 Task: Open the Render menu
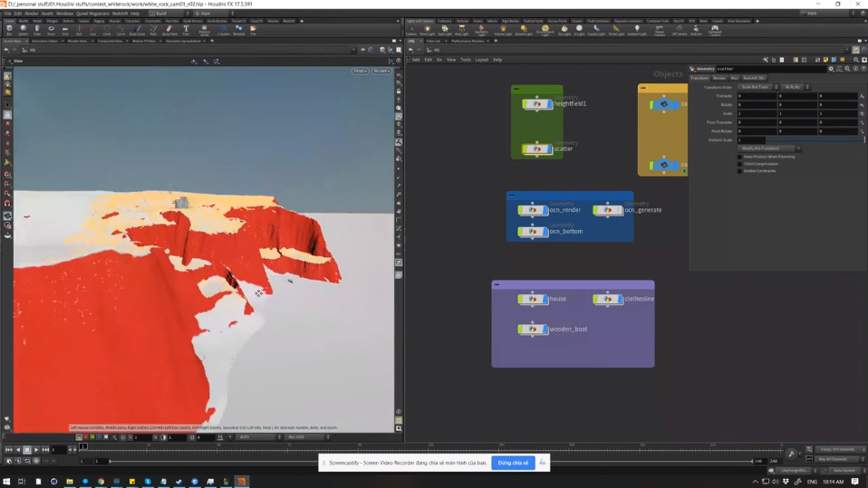pyautogui.click(x=32, y=14)
